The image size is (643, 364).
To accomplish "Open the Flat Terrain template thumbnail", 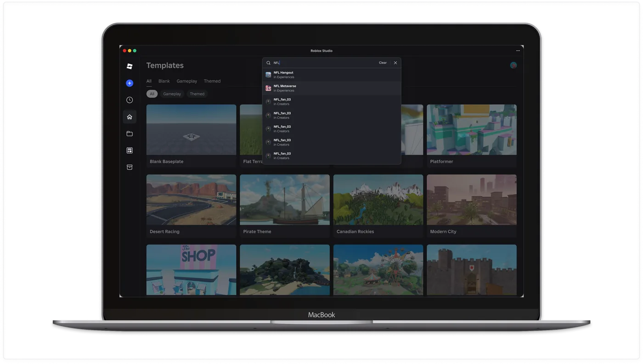I will (251, 130).
